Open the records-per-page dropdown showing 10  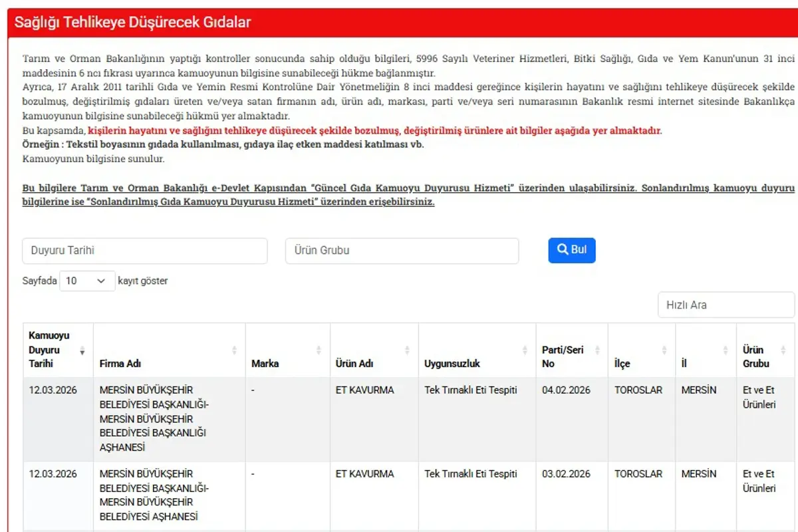(87, 281)
